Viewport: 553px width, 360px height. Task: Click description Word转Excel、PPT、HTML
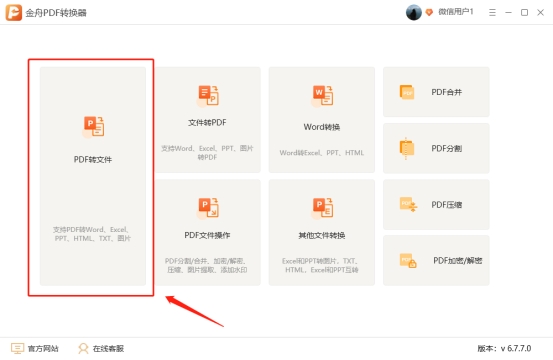[322, 153]
